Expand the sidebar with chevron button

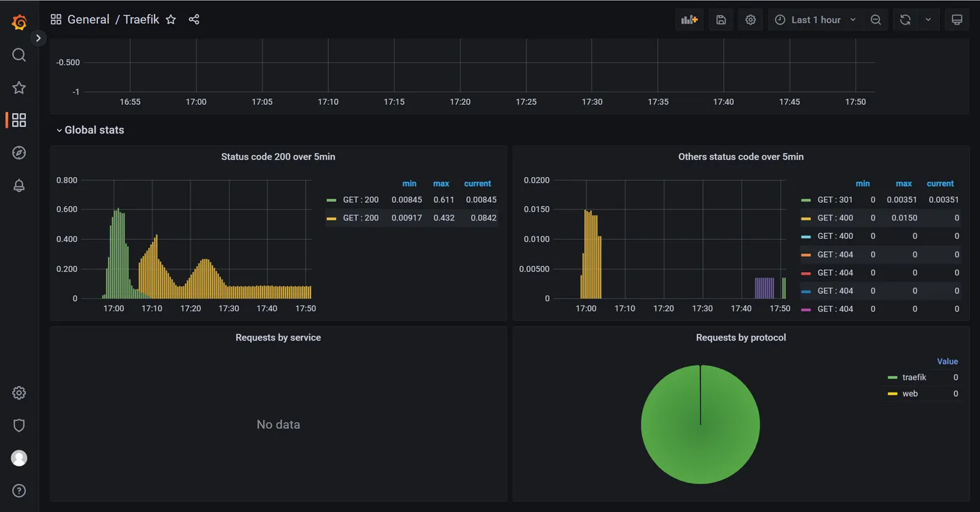(38, 38)
